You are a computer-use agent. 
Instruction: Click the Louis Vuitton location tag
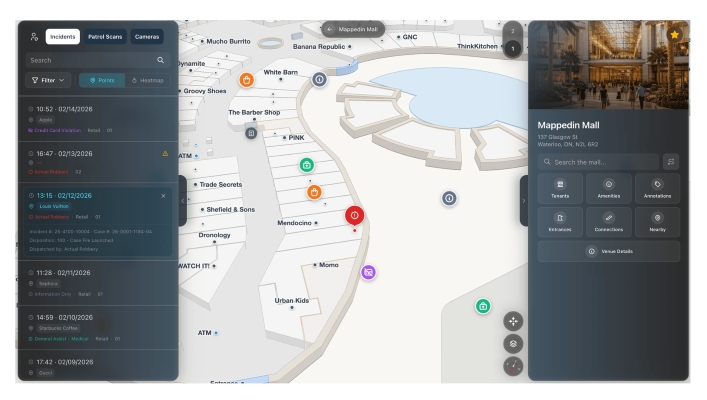pos(54,206)
